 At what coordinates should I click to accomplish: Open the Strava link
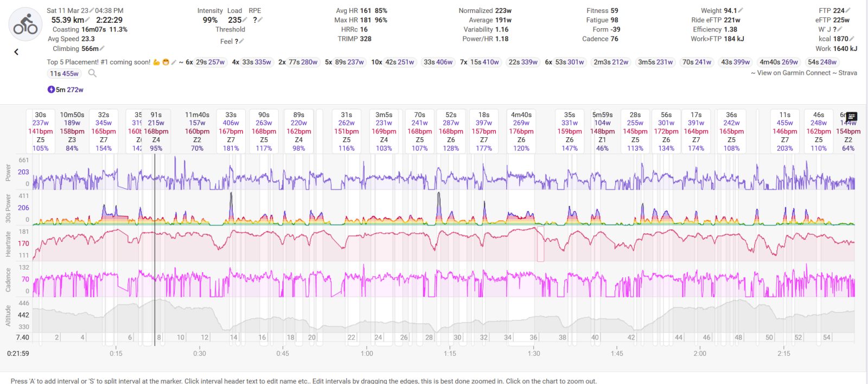coord(847,73)
